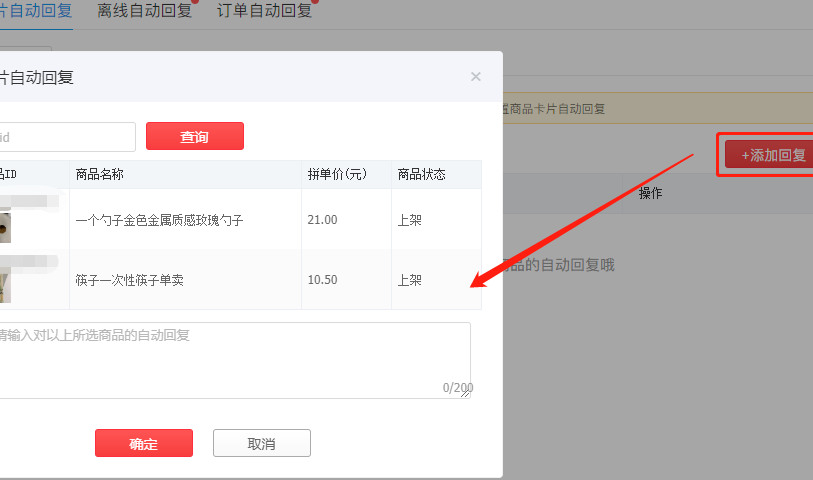
Task: Close the auto-reply dialog with the X
Action: pos(476,77)
